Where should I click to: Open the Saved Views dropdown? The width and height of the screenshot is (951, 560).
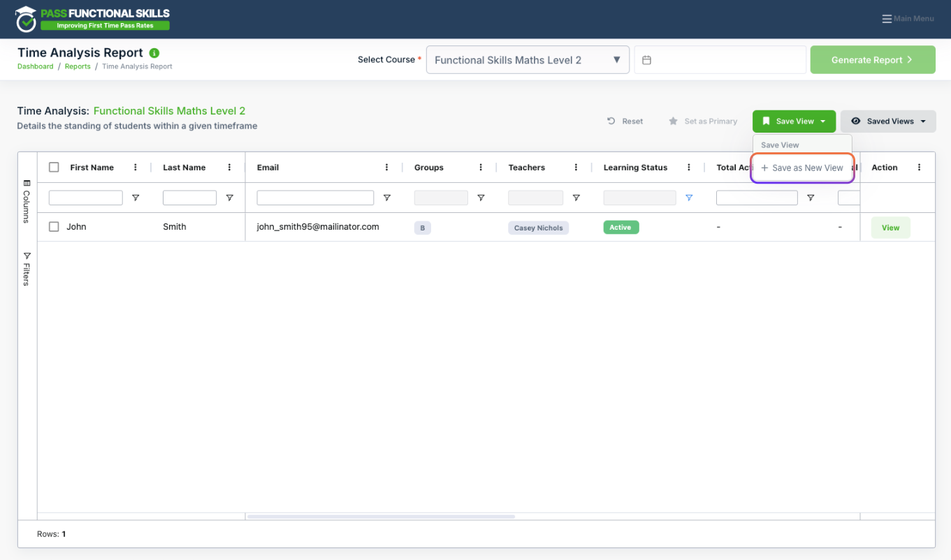pyautogui.click(x=888, y=121)
